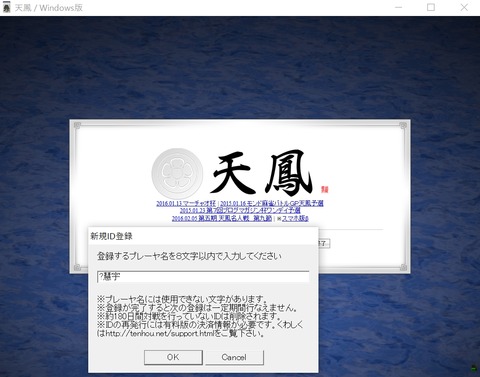Click the http://tenhou.net/support.html text in the note

coord(159,333)
